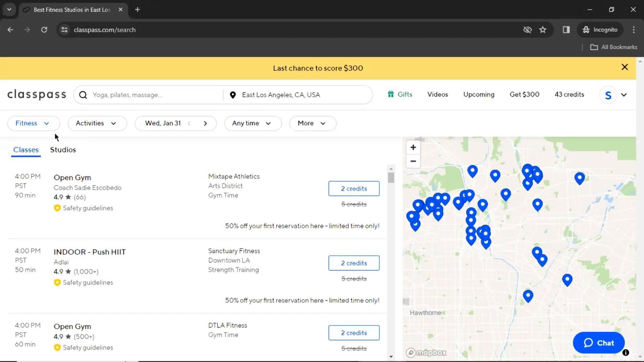Switch to the Studios tab
Viewport: 644px width, 362px height.
[63, 150]
